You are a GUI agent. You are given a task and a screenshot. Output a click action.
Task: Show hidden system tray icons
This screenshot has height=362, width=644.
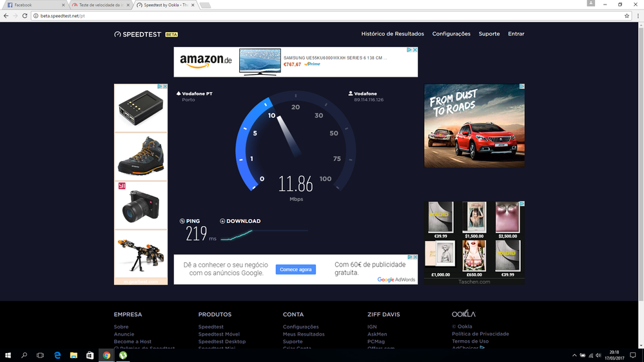pyautogui.click(x=574, y=355)
